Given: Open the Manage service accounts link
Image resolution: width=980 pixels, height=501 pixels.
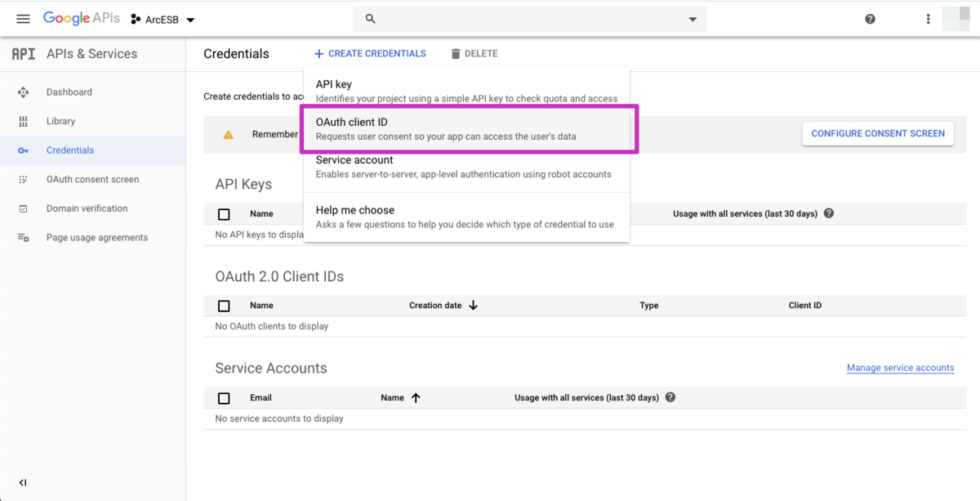Looking at the screenshot, I should coord(900,368).
